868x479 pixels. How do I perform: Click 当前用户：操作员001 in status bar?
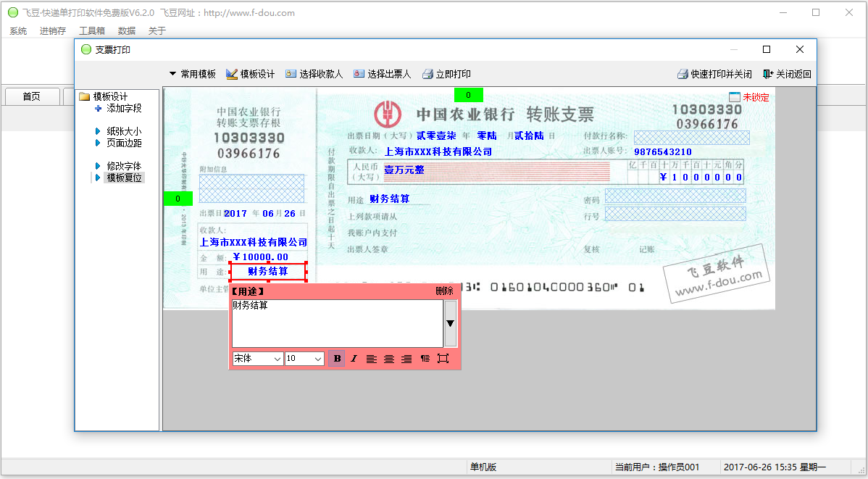tap(657, 467)
